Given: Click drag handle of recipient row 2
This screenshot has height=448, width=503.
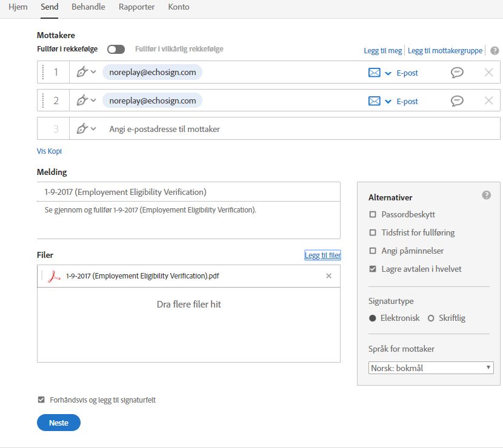Looking at the screenshot, I should [x=43, y=100].
